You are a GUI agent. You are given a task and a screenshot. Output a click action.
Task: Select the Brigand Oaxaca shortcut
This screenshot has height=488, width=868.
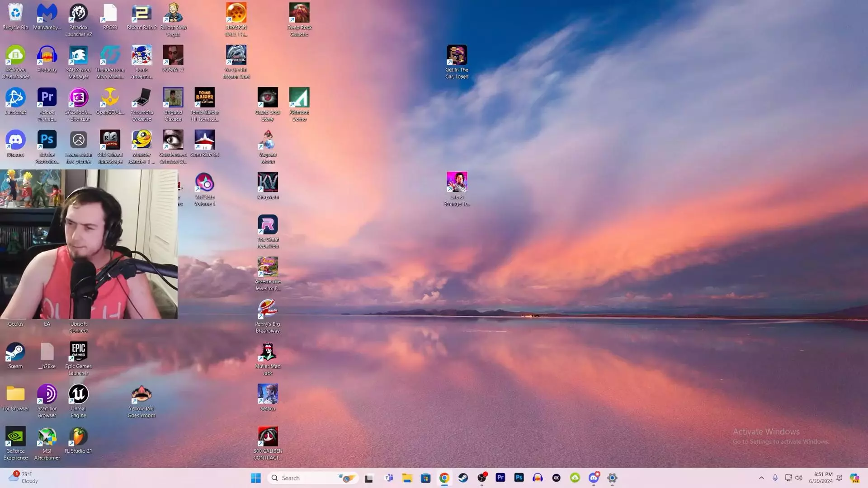coord(173,105)
